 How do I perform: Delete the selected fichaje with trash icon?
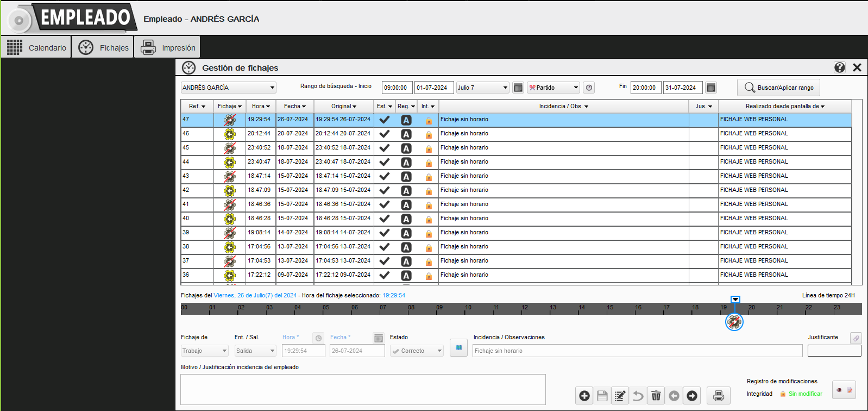[656, 396]
